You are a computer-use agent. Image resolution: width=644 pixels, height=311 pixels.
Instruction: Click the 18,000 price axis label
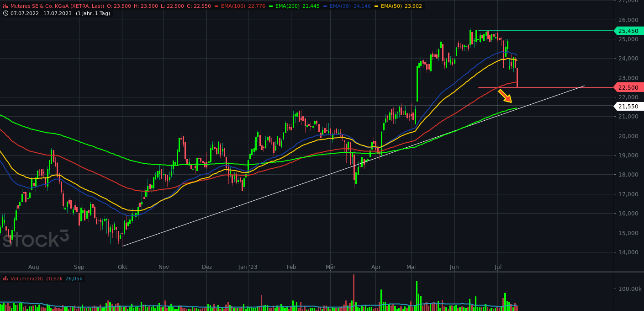628,175
